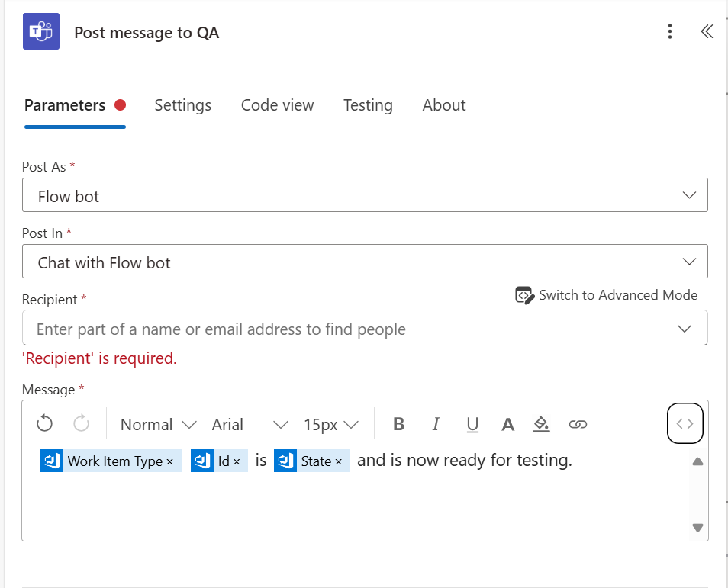728x588 pixels.
Task: Open the Testing tab
Action: pos(368,105)
